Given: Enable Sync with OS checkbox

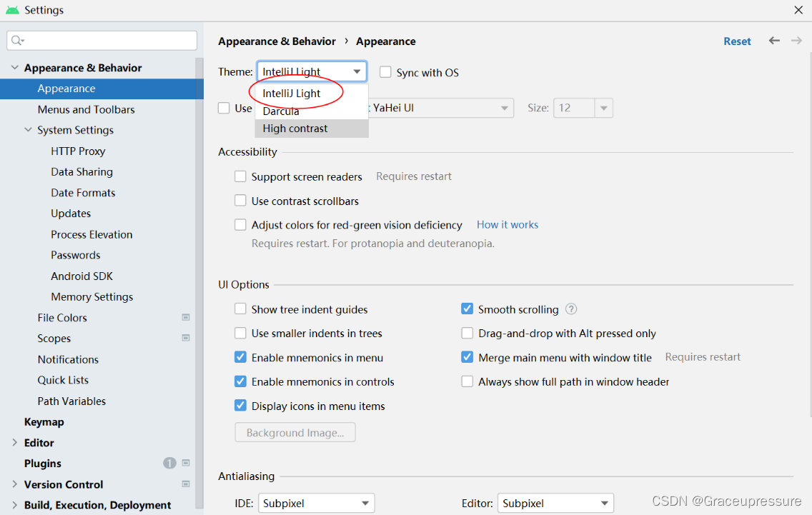Looking at the screenshot, I should [x=385, y=72].
